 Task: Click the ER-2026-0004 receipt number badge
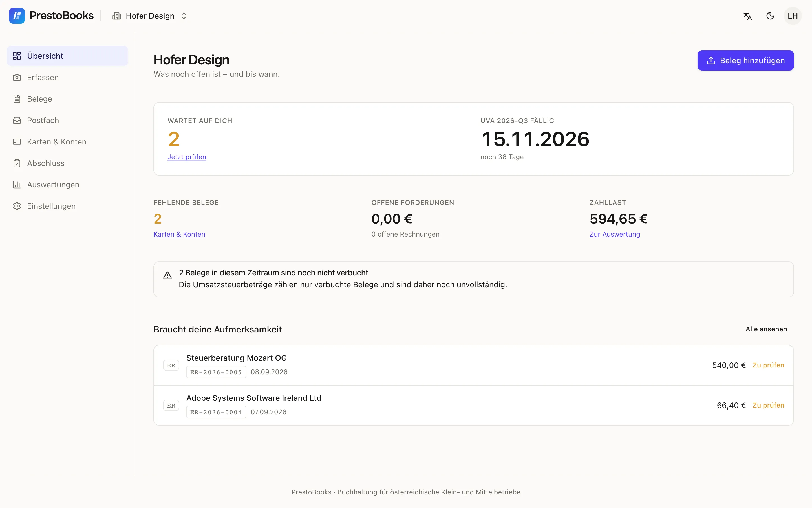(216, 412)
